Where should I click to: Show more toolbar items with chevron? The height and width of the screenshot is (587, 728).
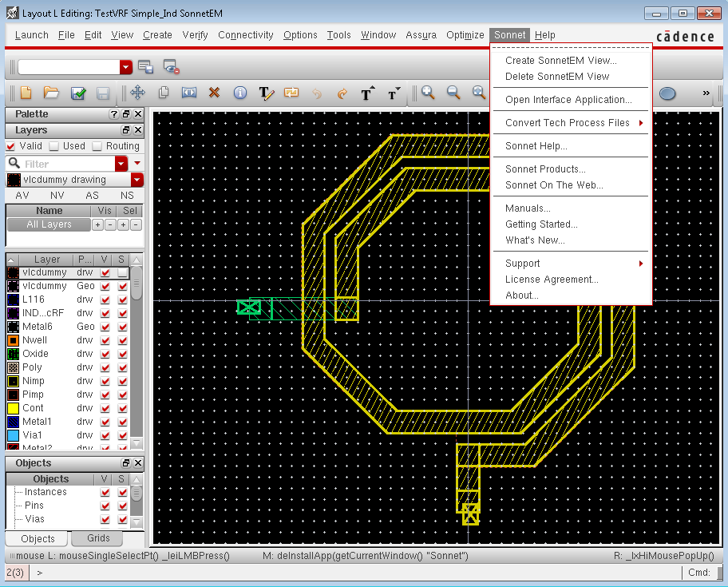(x=706, y=93)
